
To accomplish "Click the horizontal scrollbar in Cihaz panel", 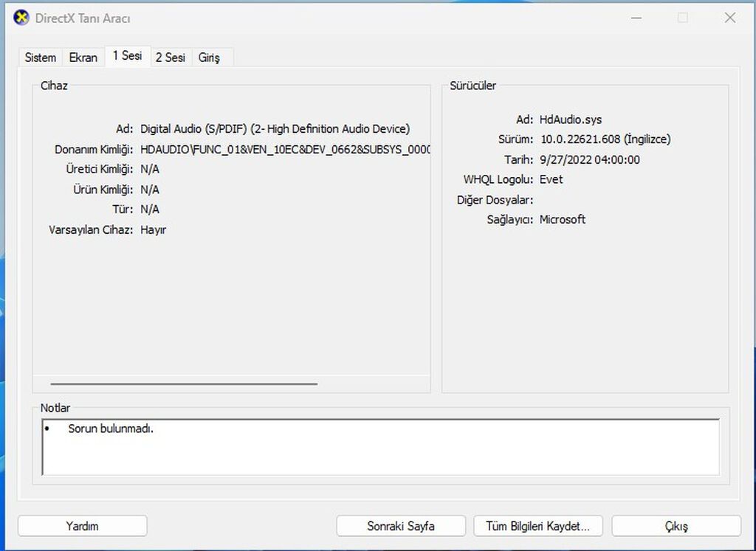I will click(184, 384).
